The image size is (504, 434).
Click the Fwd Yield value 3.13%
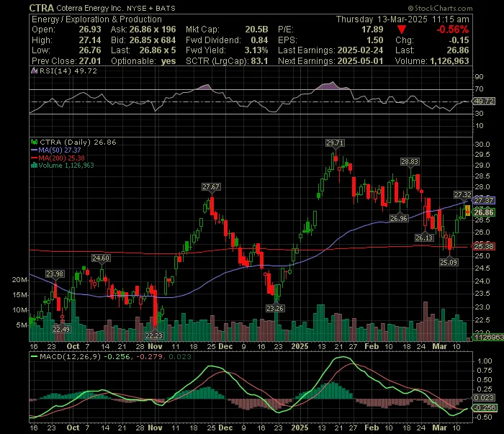tap(256, 50)
